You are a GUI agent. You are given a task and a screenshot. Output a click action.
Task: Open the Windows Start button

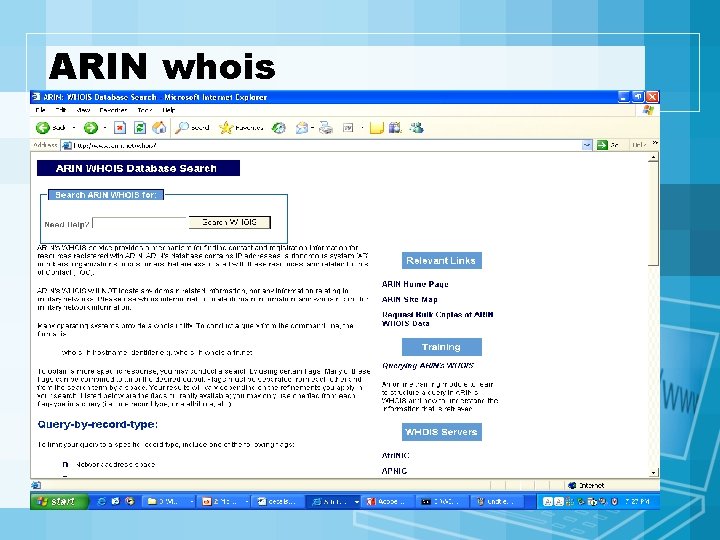(60, 501)
